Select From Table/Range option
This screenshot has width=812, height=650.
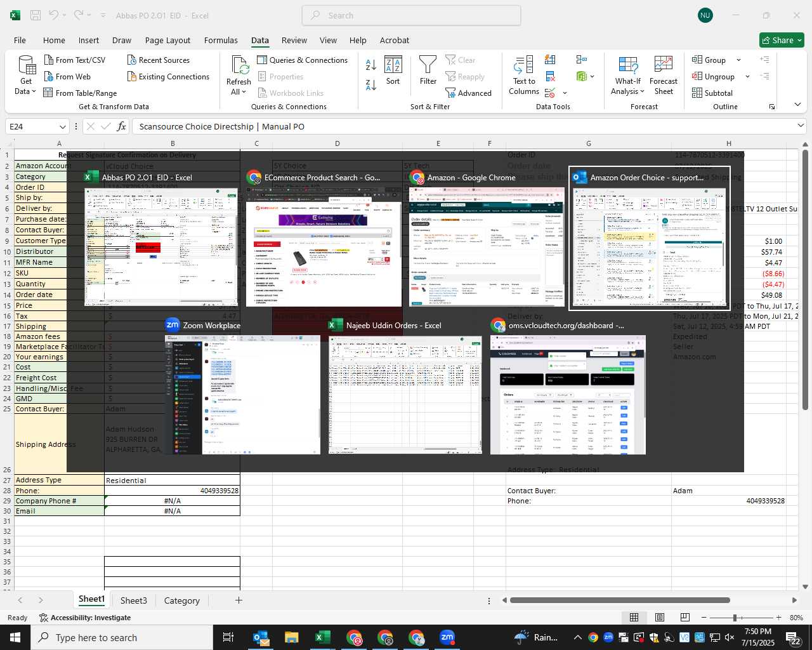80,93
